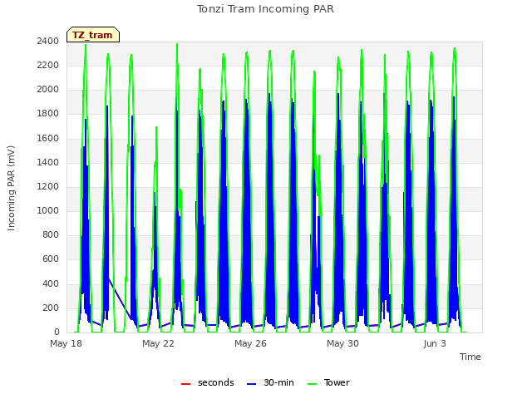532x399 pixels.
Task: Click the 2200 y-axis tick label
Action: click(48, 65)
